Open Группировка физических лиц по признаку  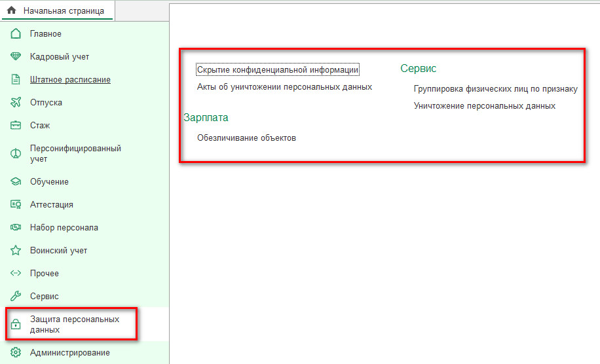[495, 88]
